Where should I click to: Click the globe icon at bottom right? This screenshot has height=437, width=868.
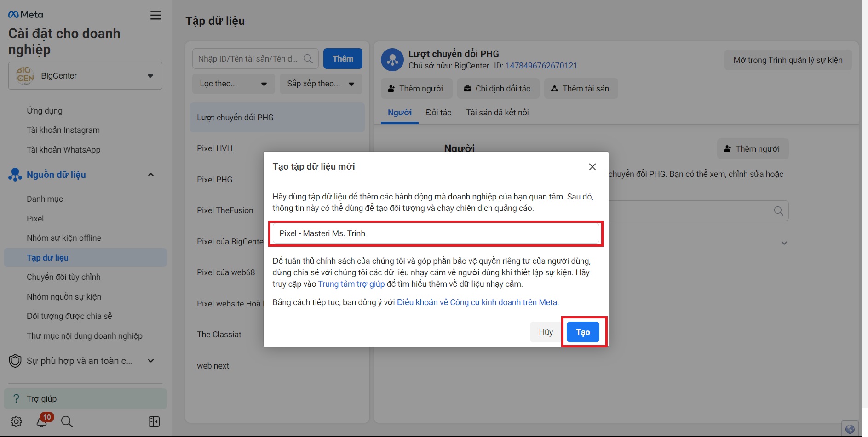tap(850, 429)
